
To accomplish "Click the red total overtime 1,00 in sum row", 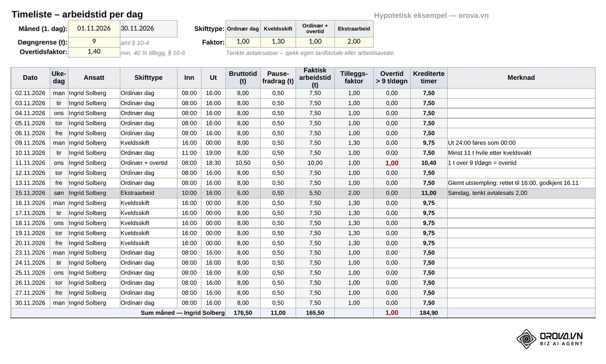I will [392, 313].
